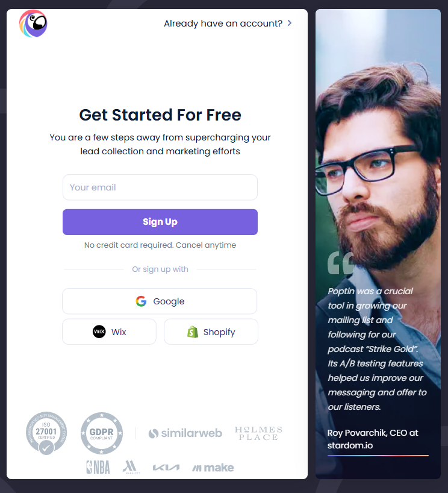Click the chevron beside Already have an account

point(290,23)
